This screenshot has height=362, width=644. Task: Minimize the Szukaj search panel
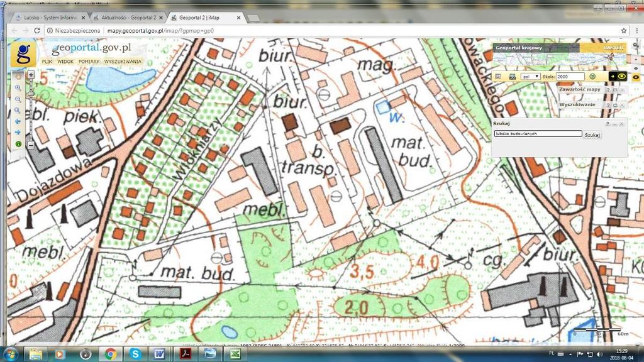pos(615,124)
